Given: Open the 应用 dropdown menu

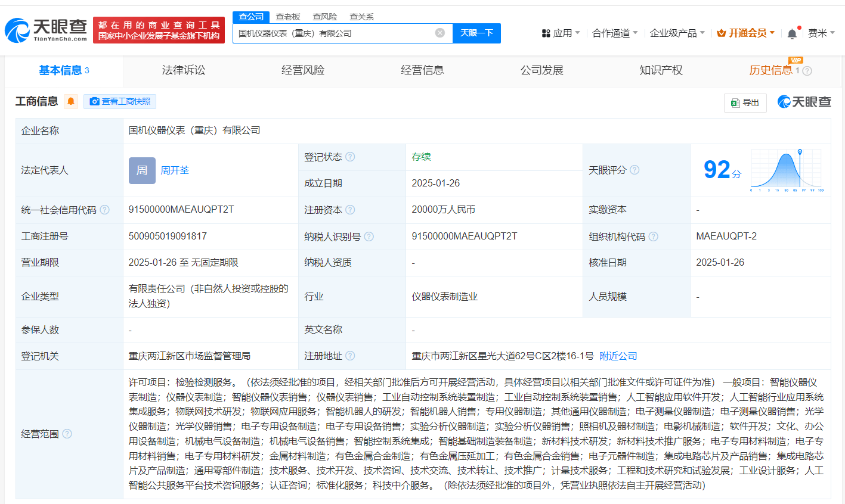Looking at the screenshot, I should coord(561,33).
